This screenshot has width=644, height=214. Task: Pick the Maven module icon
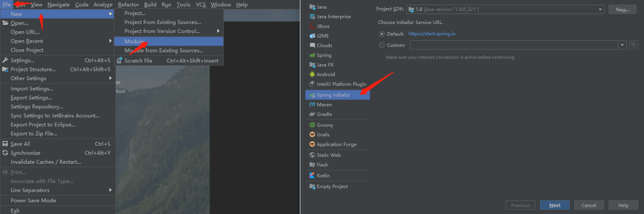coord(312,105)
